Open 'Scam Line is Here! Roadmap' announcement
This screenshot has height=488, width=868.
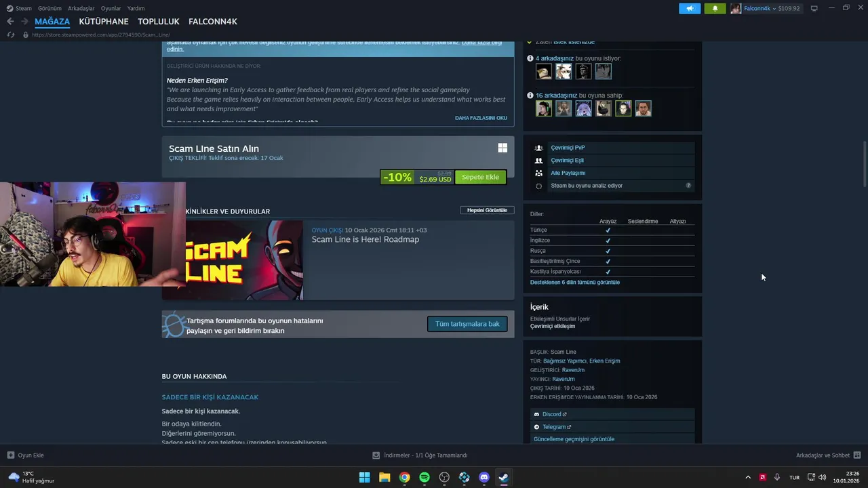(366, 239)
